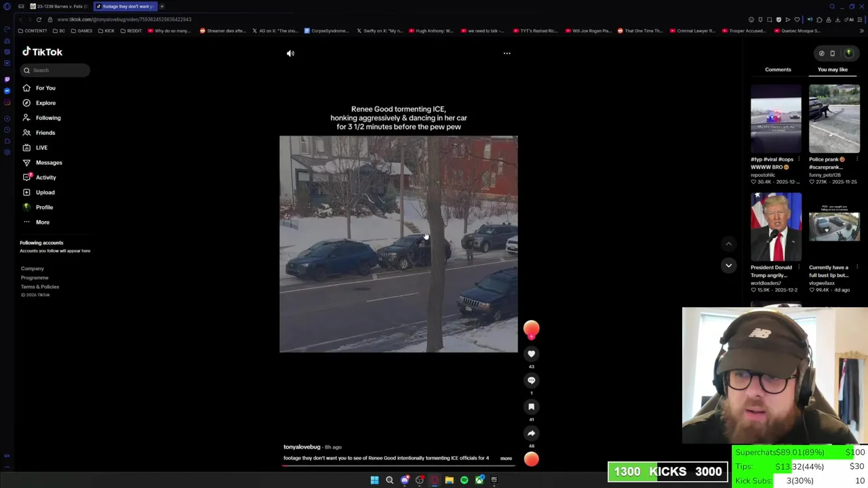The width and height of the screenshot is (868, 488).
Task: Open 'Will Joe Rogan Pla...' bookmark
Action: point(587,31)
